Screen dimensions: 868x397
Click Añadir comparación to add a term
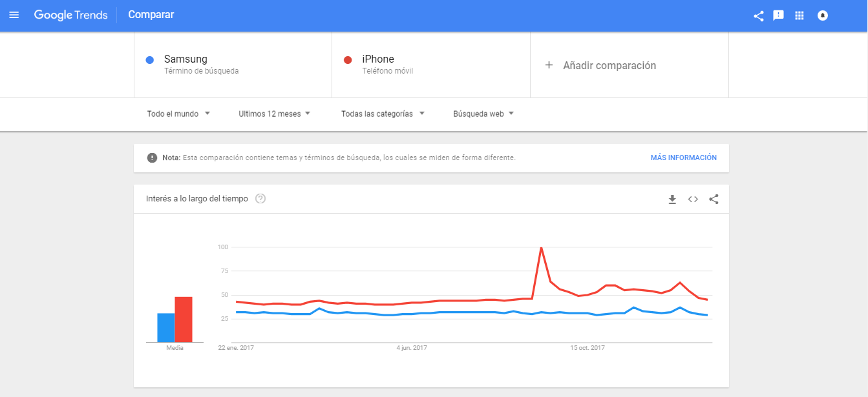tap(601, 65)
